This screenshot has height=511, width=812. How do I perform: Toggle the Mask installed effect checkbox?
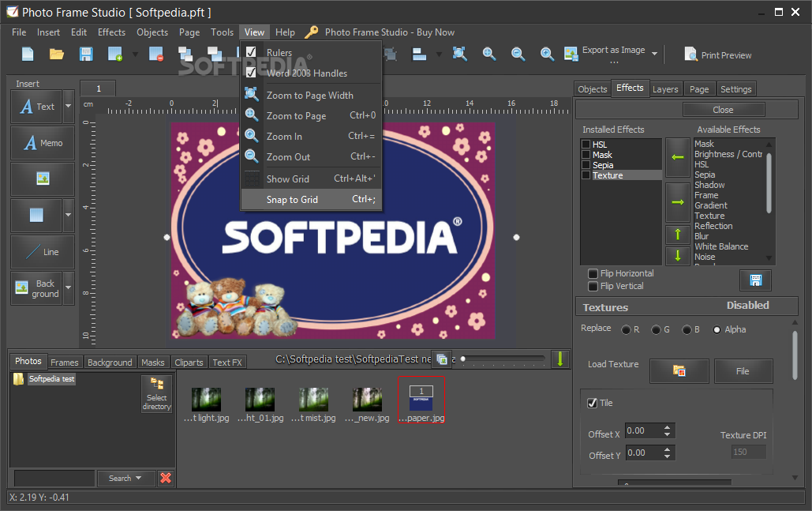point(586,155)
